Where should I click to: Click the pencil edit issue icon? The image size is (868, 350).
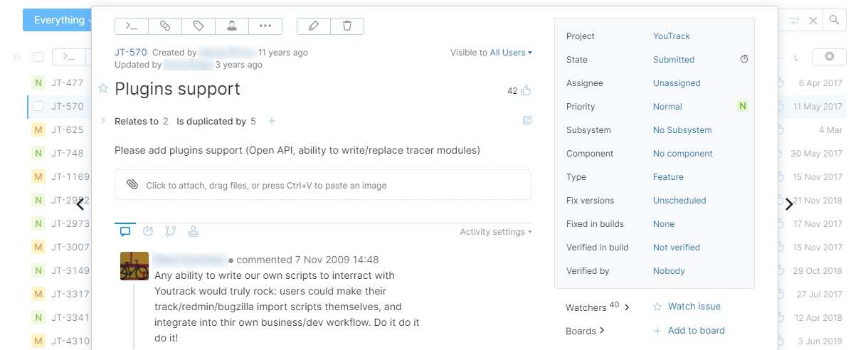tap(313, 26)
